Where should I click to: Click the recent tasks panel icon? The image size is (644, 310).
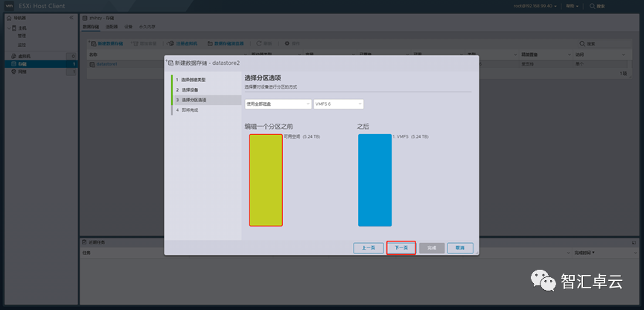[x=84, y=242]
